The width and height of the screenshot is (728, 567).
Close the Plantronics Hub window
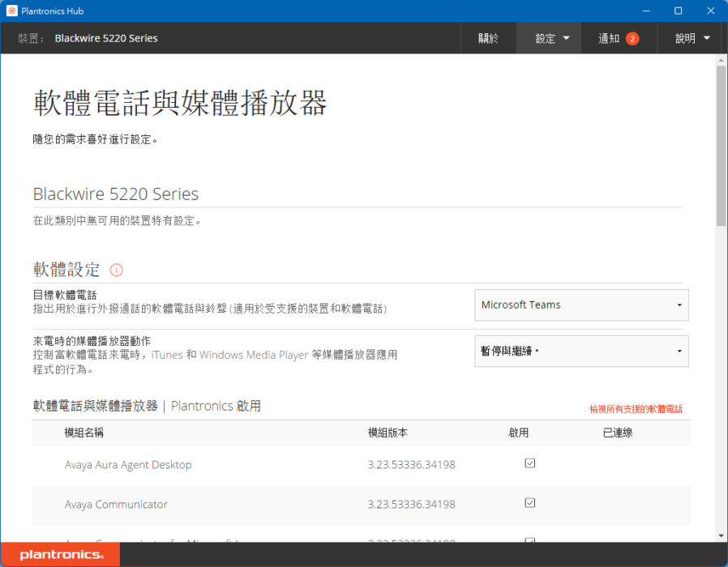(x=711, y=11)
